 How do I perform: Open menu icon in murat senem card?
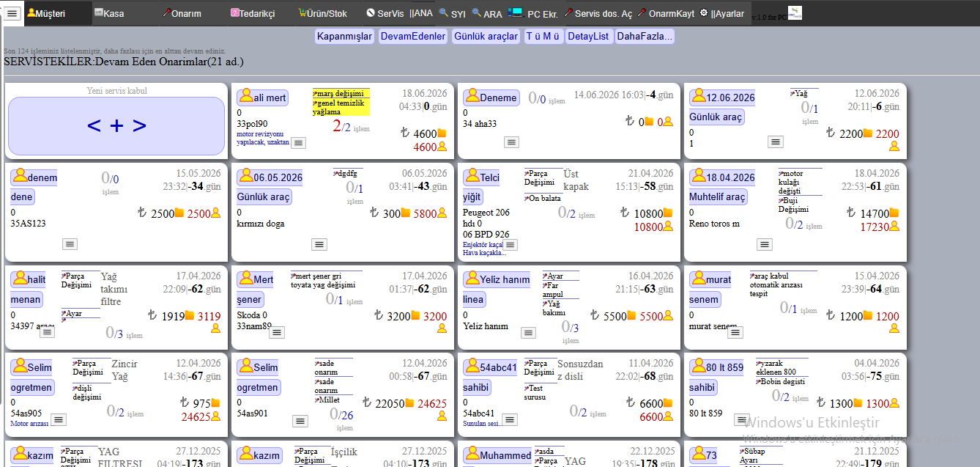736,332
